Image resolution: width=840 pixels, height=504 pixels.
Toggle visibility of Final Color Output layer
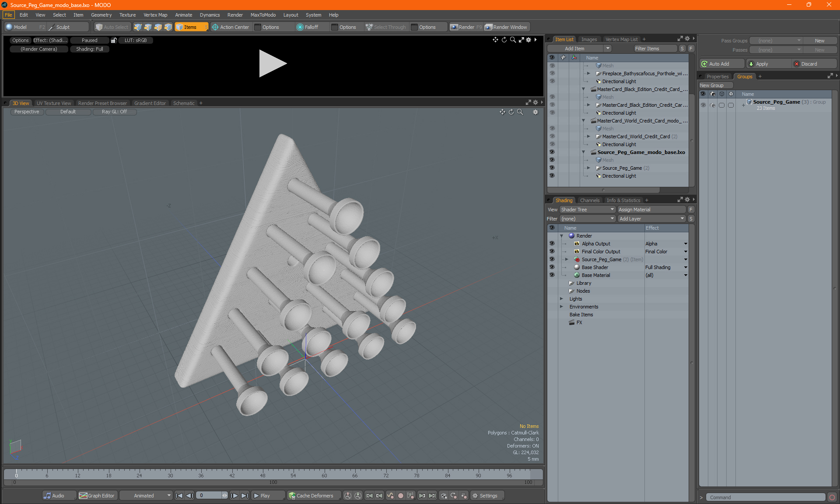pyautogui.click(x=552, y=252)
